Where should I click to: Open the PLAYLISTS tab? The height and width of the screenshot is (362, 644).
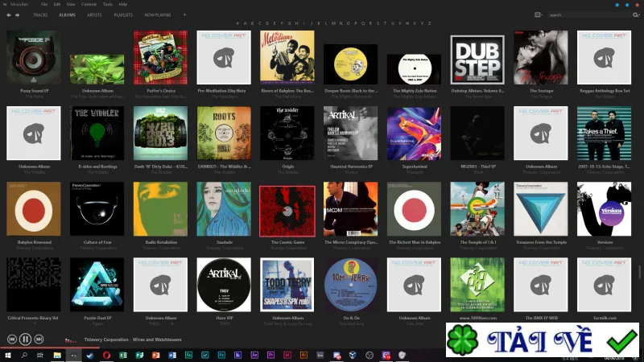[123, 14]
